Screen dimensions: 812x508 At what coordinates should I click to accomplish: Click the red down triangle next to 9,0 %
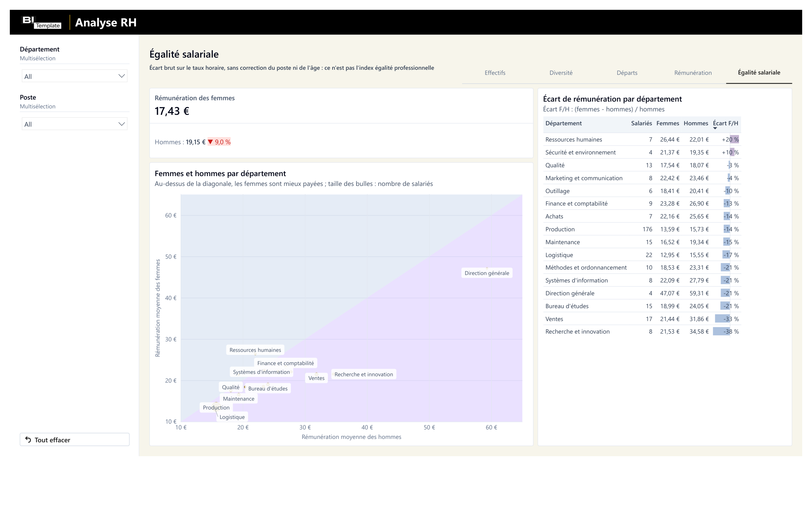210,142
